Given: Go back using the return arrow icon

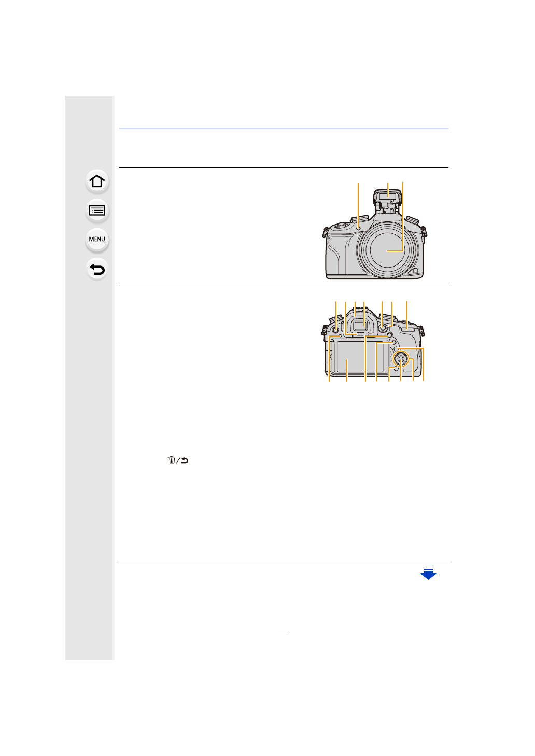Looking at the screenshot, I should click(97, 269).
